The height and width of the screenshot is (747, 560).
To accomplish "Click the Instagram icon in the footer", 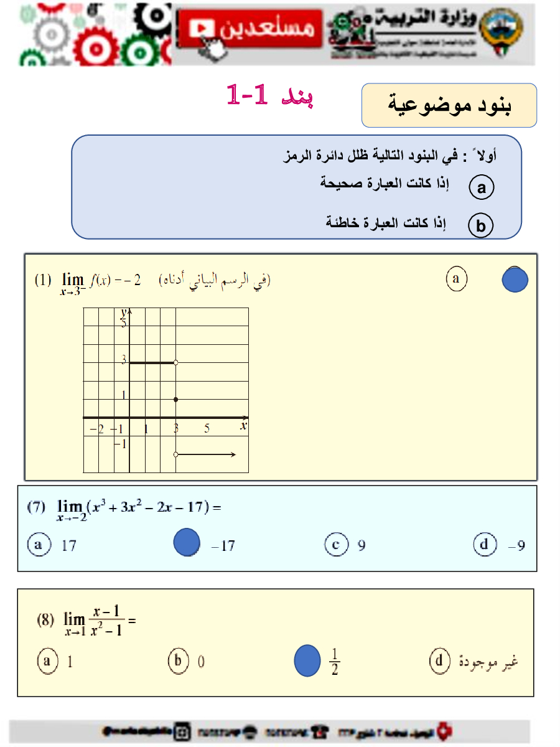I will (x=183, y=730).
